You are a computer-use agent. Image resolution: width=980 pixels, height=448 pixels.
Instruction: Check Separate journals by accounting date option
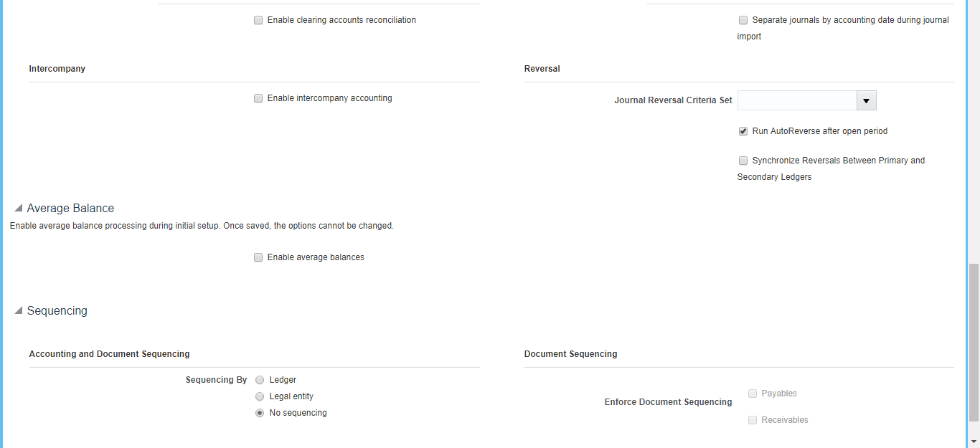click(743, 21)
